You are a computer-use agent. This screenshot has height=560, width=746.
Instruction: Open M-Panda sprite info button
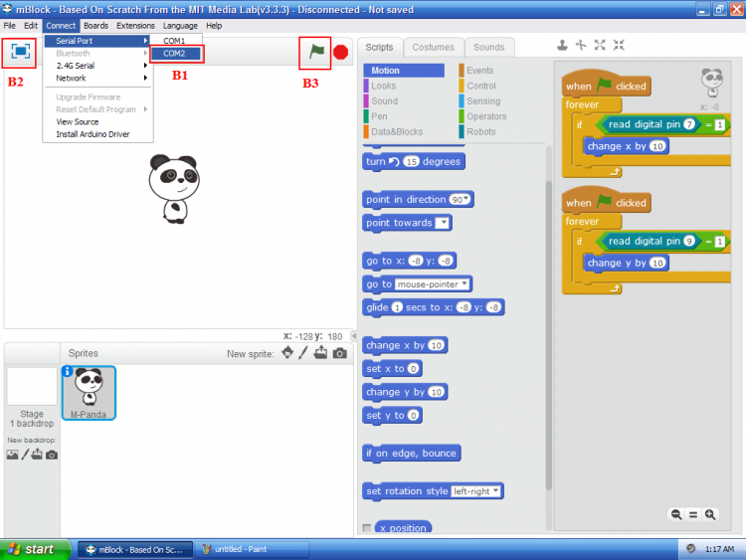tap(68, 371)
